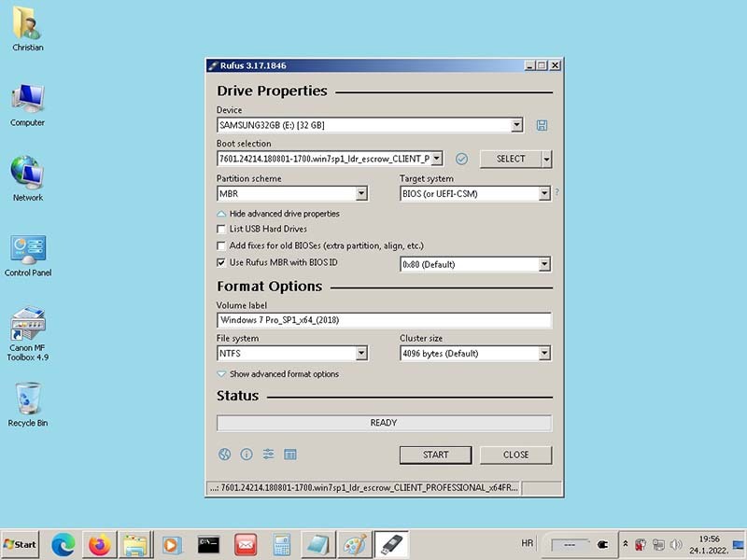Open Firefox from the taskbar
The image size is (747, 560).
[x=99, y=544]
